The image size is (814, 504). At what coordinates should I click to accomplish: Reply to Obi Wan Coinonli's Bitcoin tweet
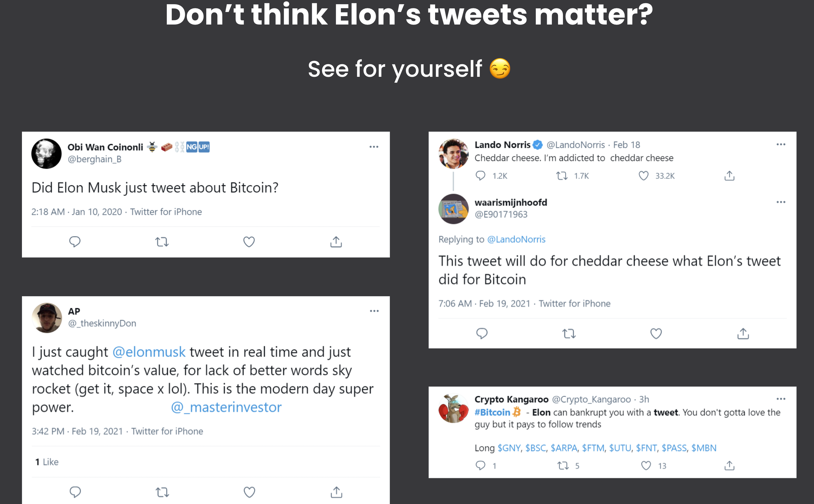(75, 241)
